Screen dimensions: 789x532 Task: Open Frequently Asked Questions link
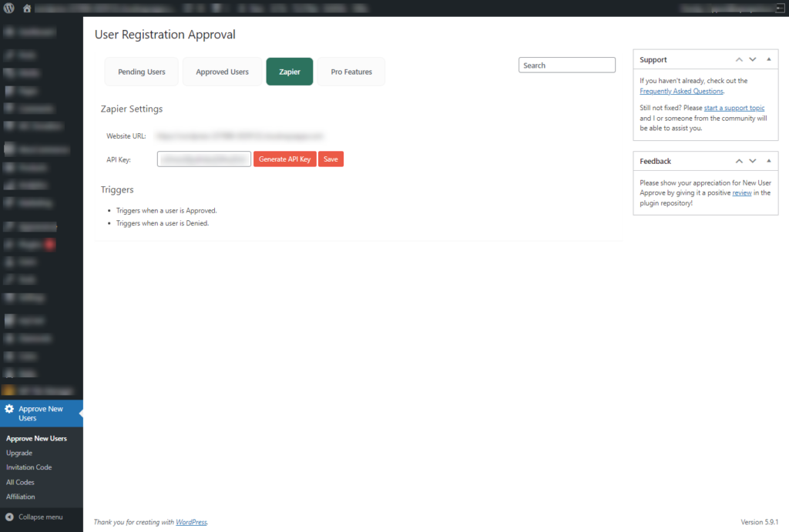(681, 91)
